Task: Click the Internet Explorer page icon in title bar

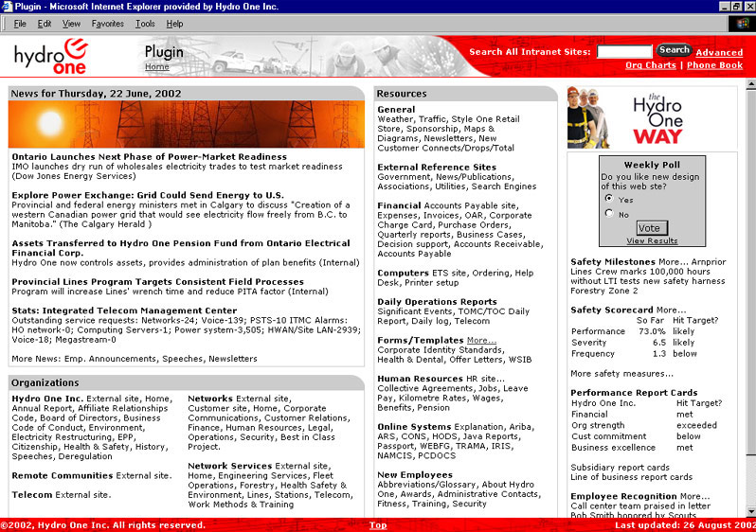Action: (x=7, y=7)
